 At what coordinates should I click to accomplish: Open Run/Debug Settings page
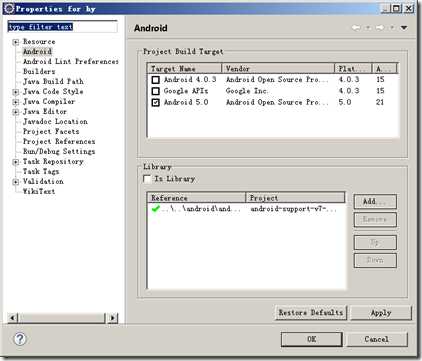coord(59,152)
